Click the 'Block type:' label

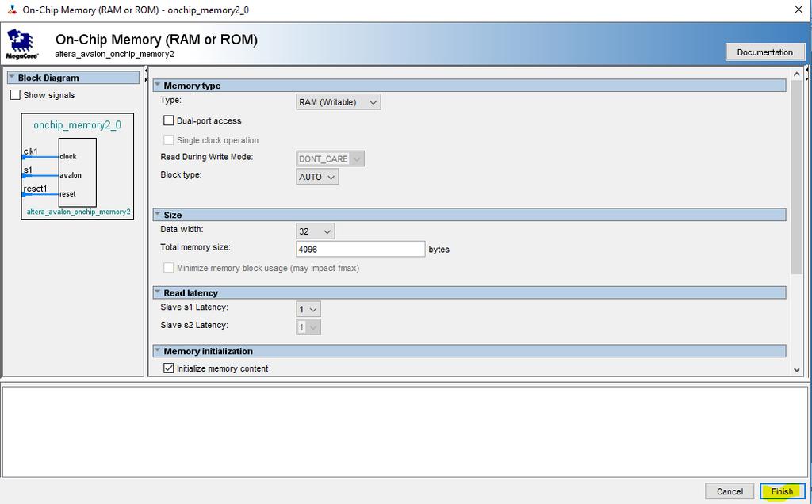(x=181, y=175)
